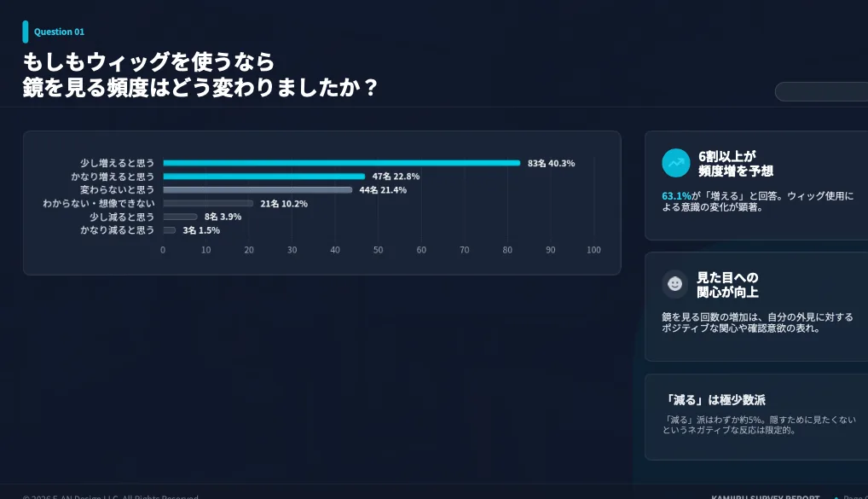This screenshot has height=499, width=868.
Task: Click the 少し減ると思う bar
Action: (x=180, y=217)
